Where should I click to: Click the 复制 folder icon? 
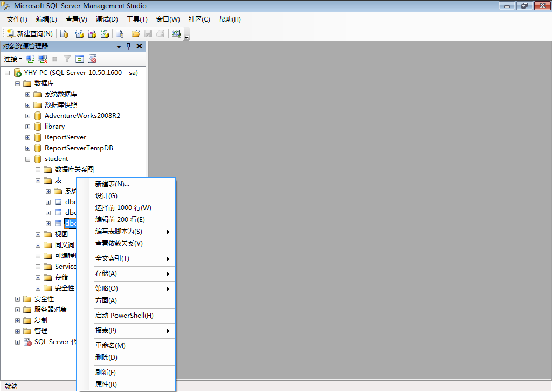point(27,320)
